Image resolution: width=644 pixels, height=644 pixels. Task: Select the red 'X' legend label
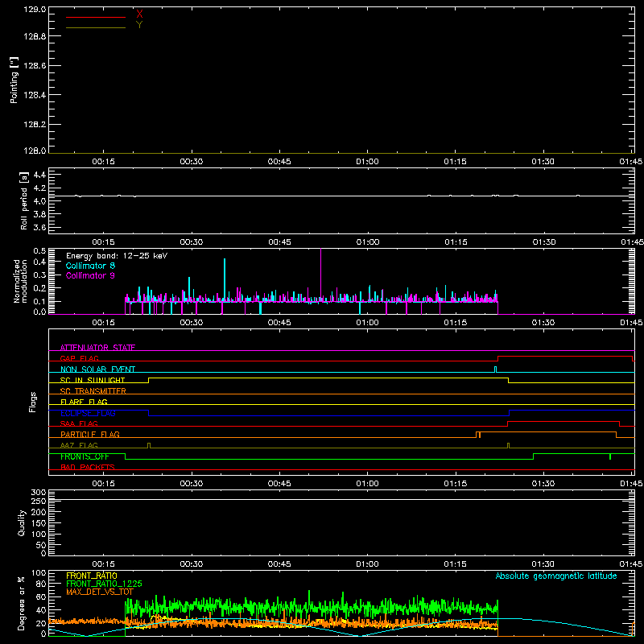(139, 14)
